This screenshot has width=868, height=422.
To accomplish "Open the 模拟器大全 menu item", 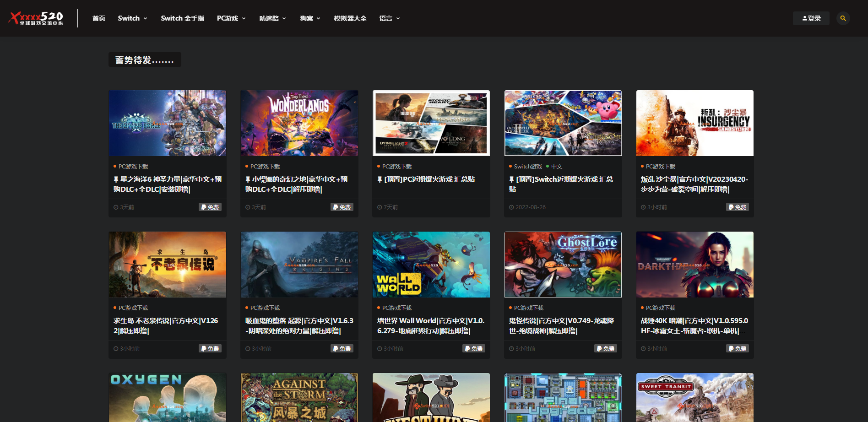I will 350,18.
